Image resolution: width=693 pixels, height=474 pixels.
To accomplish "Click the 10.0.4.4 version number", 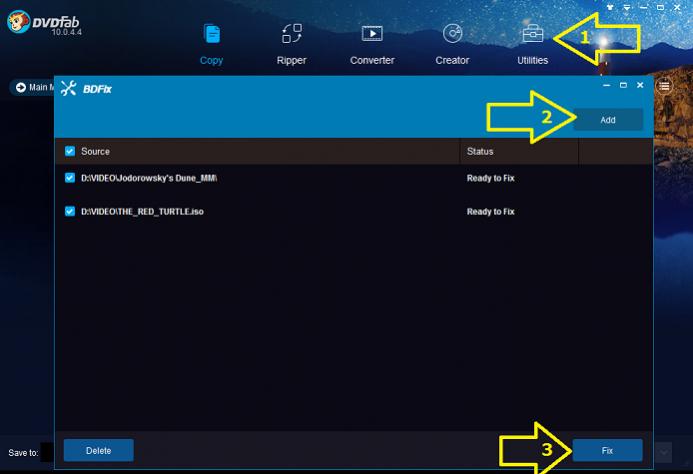I will [66, 32].
